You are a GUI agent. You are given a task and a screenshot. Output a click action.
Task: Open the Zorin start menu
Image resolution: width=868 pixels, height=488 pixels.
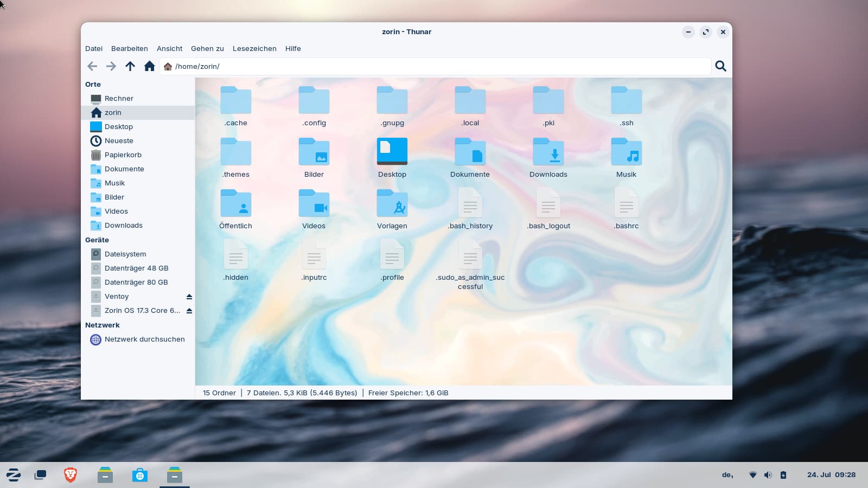pyautogui.click(x=14, y=475)
